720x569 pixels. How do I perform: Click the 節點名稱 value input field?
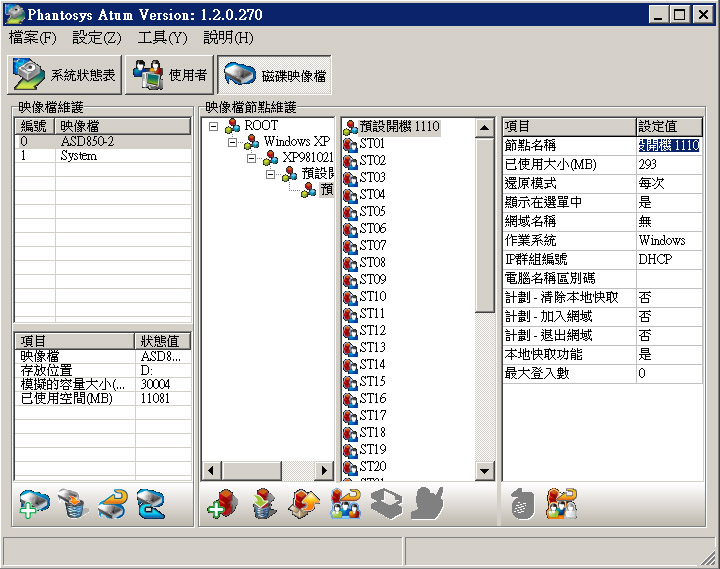pyautogui.click(x=669, y=146)
